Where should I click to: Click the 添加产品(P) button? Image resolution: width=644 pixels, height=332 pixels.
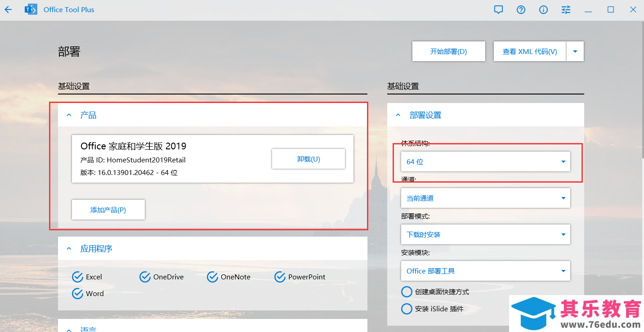[x=108, y=210]
